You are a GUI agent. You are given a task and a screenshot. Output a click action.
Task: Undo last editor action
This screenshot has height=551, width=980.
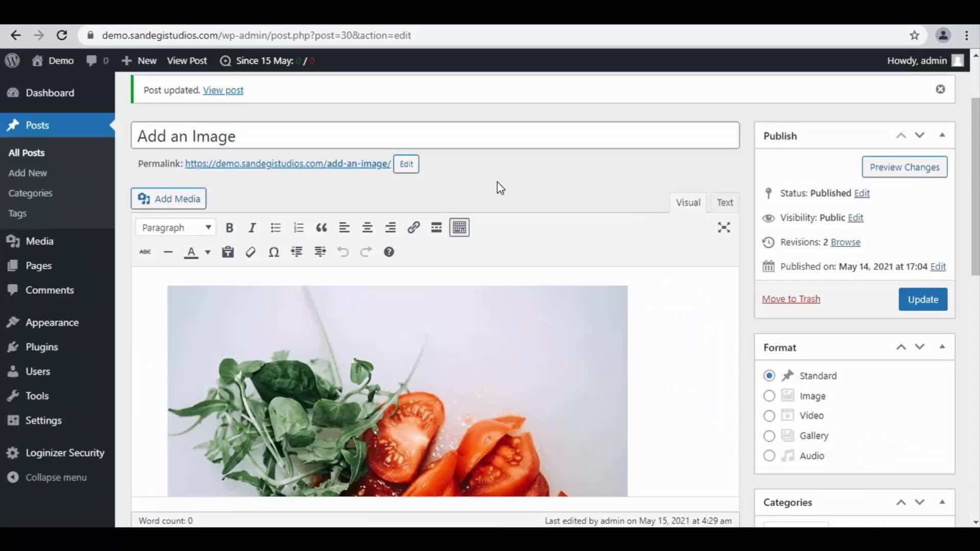(343, 252)
